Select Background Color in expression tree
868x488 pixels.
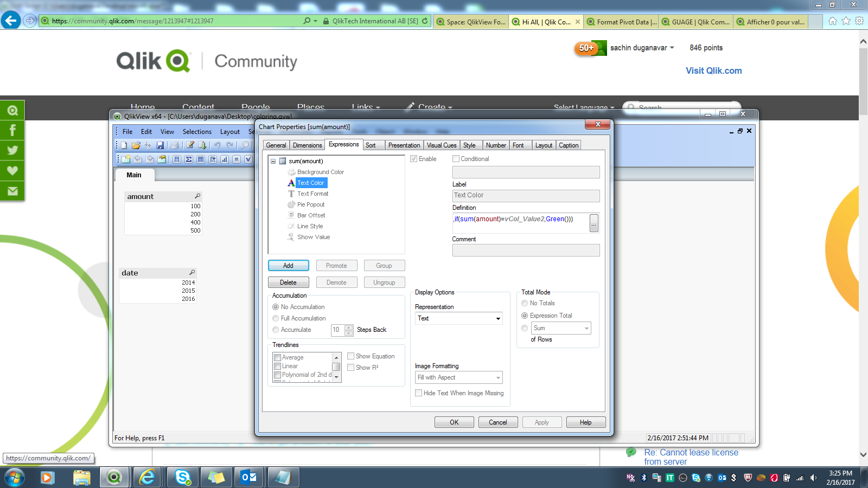(320, 172)
